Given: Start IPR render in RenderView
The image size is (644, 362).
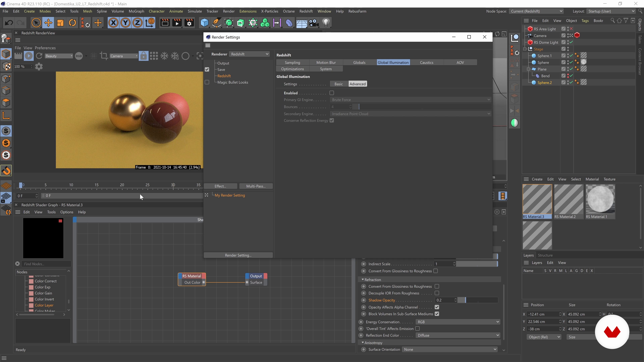Looking at the screenshot, I should pyautogui.click(x=29, y=56).
